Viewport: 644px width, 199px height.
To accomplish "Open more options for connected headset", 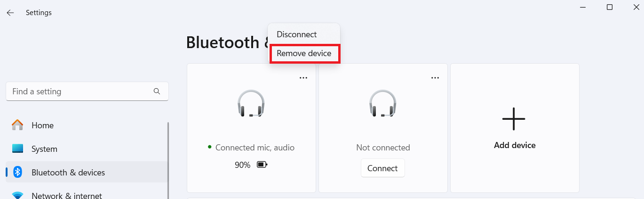I will 303,78.
